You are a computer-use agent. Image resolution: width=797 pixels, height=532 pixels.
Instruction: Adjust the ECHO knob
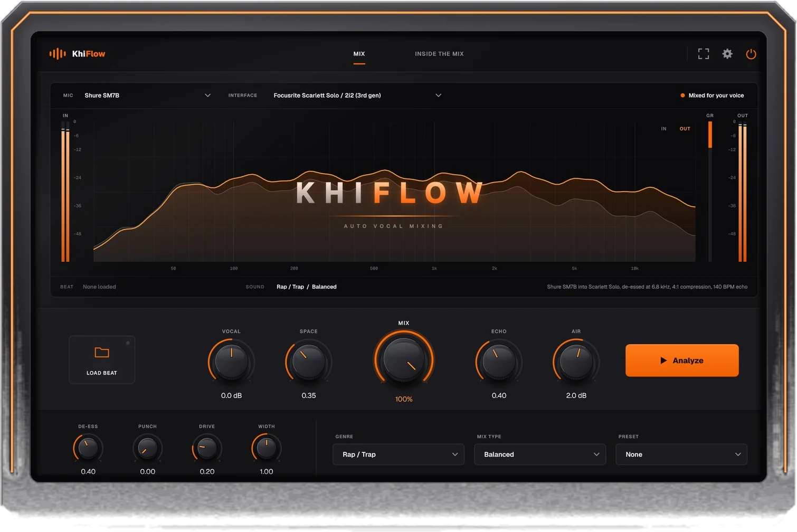[x=499, y=361]
